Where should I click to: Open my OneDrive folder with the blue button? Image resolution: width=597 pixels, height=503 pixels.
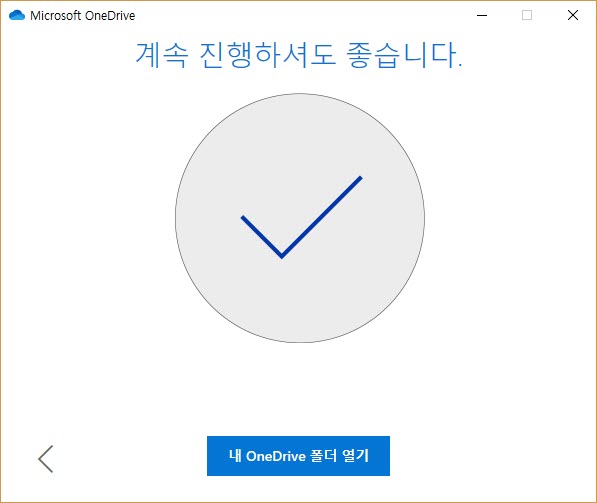point(298,456)
